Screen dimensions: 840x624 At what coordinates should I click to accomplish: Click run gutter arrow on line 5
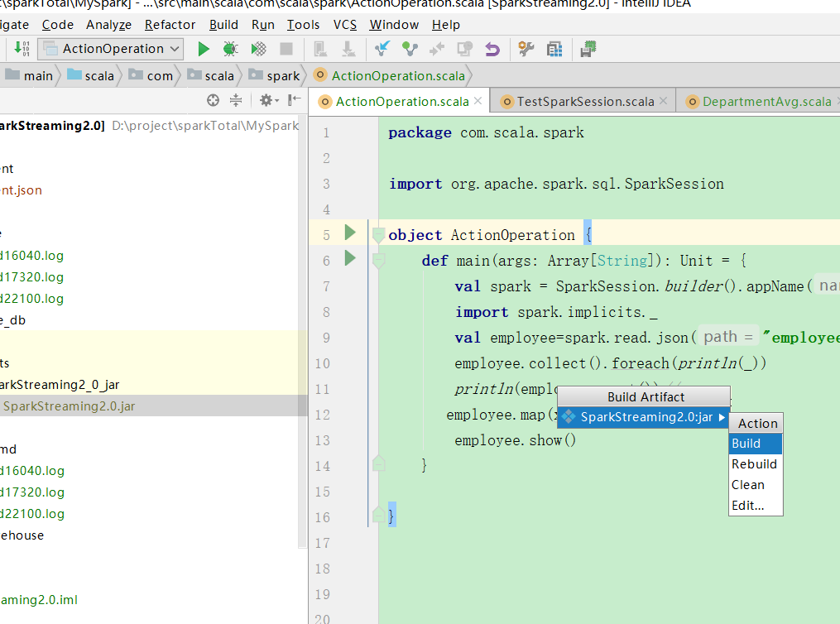(x=350, y=233)
